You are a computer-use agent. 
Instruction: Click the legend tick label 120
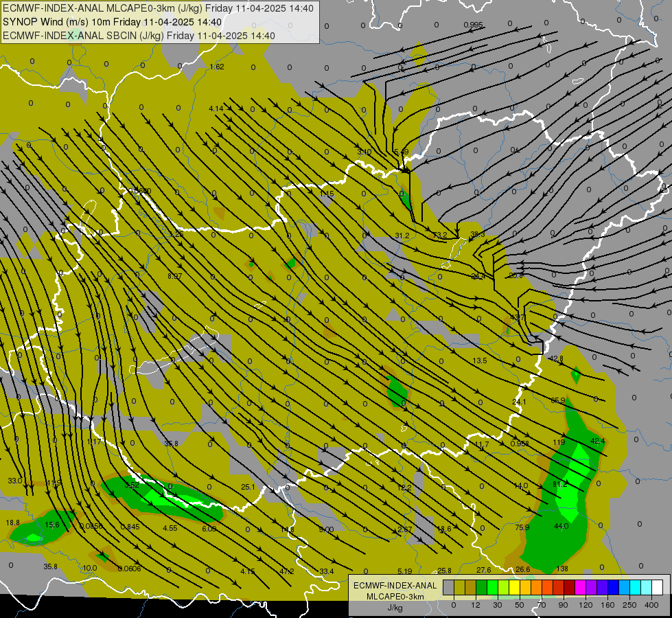point(586,605)
